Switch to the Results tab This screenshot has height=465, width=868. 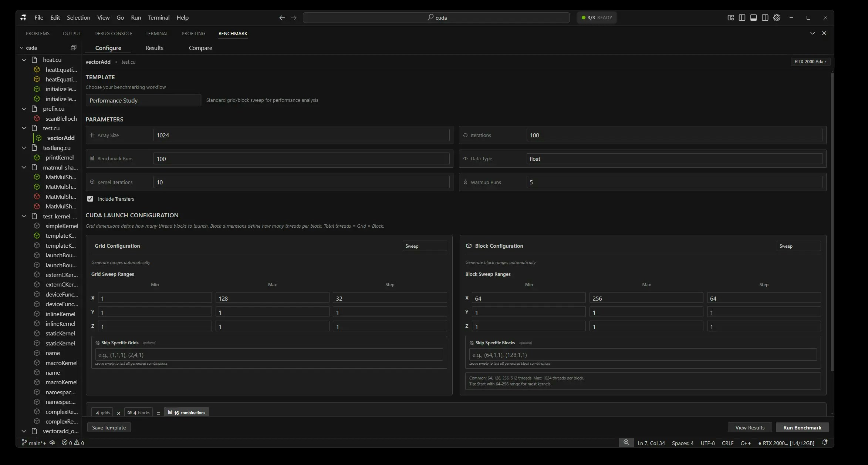(x=154, y=48)
